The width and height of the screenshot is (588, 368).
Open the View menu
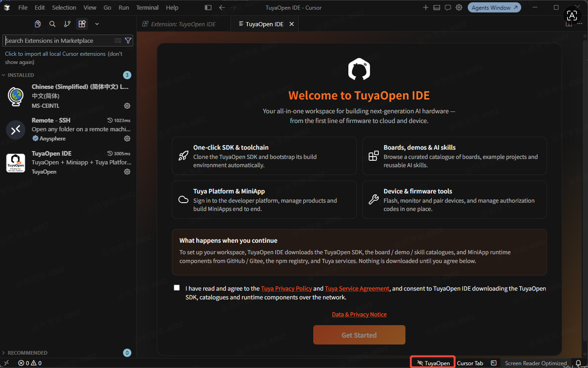pos(90,7)
